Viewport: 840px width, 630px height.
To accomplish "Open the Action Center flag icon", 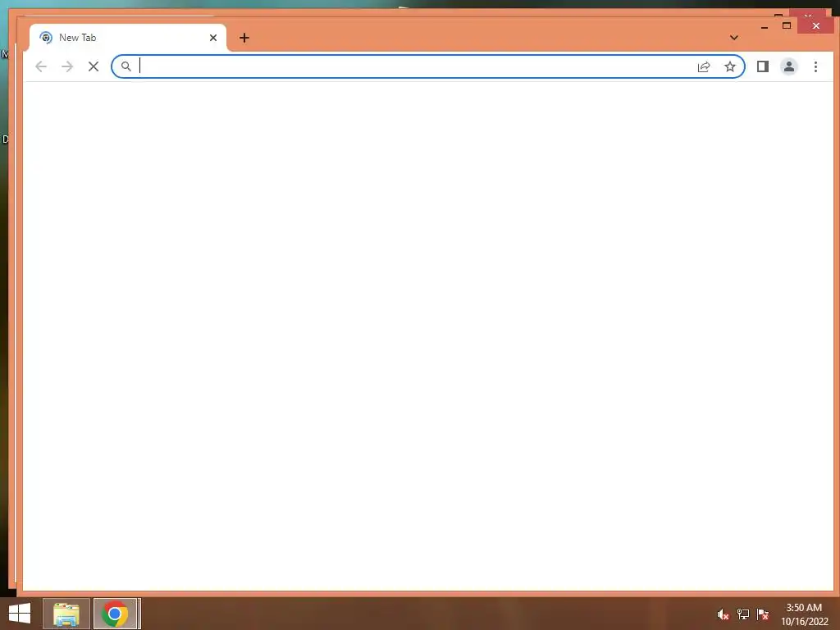I will (762, 614).
